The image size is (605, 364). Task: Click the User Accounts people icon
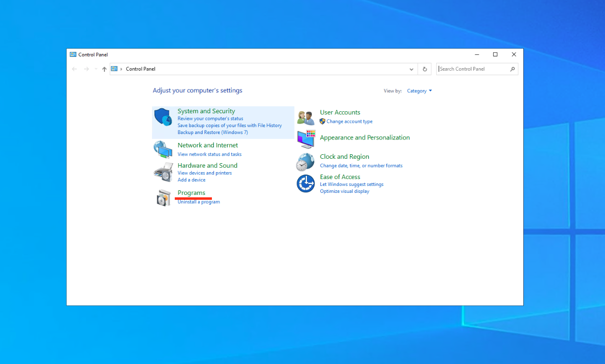[305, 118]
